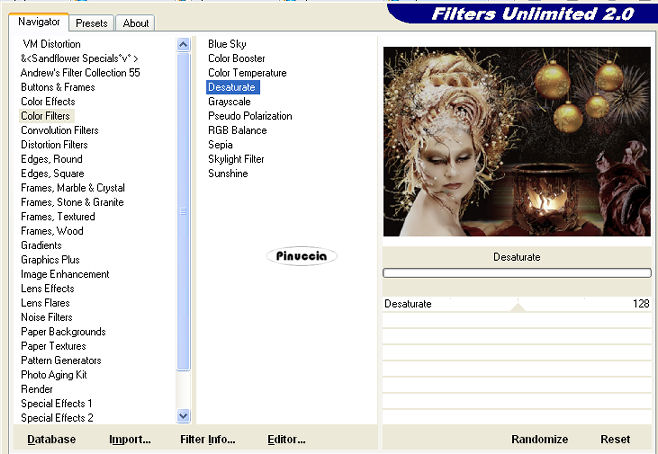Viewport: 658px width, 454px height.
Task: Select Gradients category
Action: click(41, 245)
